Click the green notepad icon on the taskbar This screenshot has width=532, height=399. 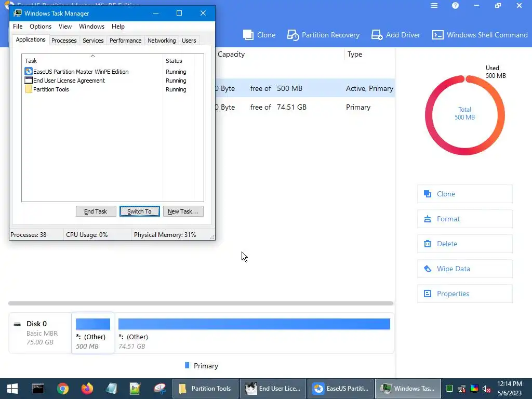tap(135, 389)
